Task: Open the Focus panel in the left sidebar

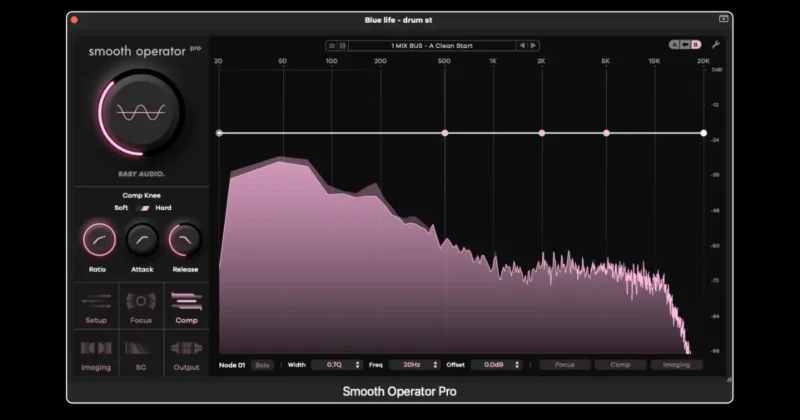Action: click(141, 308)
